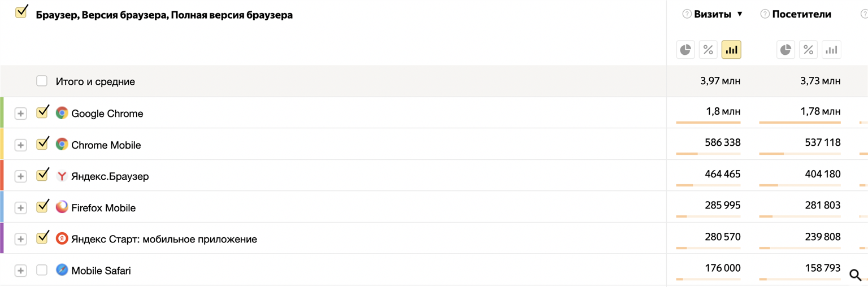Expand the Firefox Mobile row

(20, 208)
